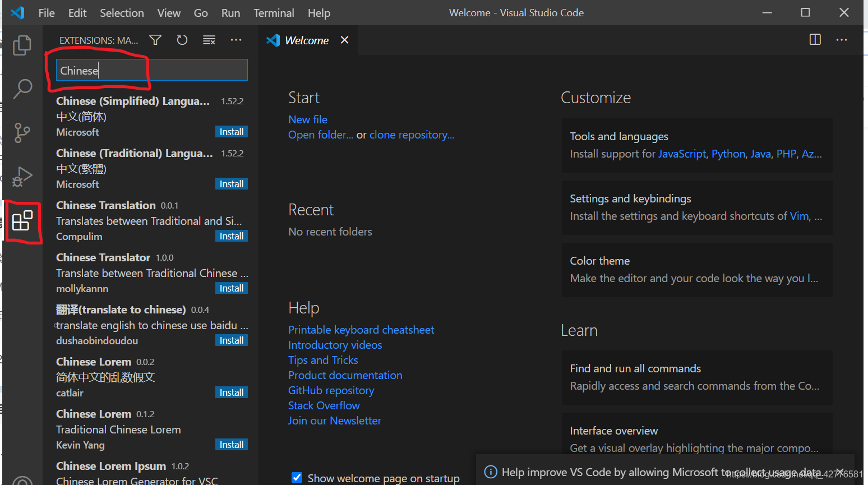
Task: Install Chinese (Traditional) Language Pack
Action: (232, 184)
